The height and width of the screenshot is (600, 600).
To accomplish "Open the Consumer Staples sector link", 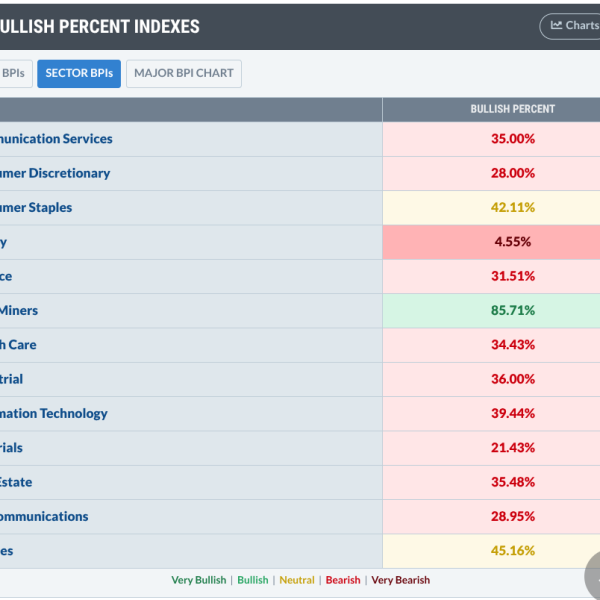I will click(x=36, y=207).
